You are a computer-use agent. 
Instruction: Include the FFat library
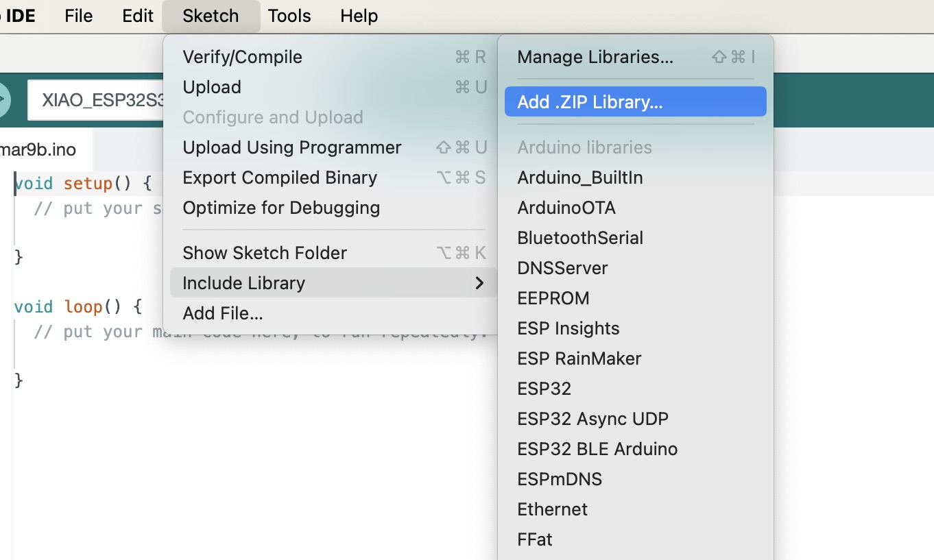point(636,539)
